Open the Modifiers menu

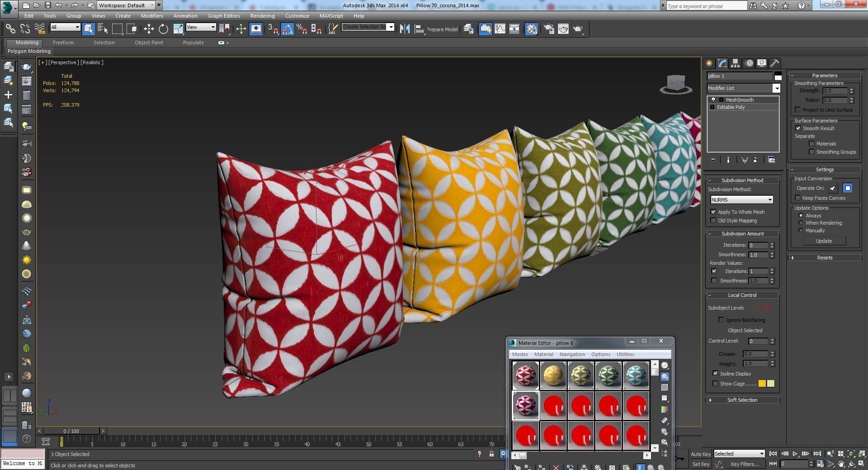(x=152, y=16)
